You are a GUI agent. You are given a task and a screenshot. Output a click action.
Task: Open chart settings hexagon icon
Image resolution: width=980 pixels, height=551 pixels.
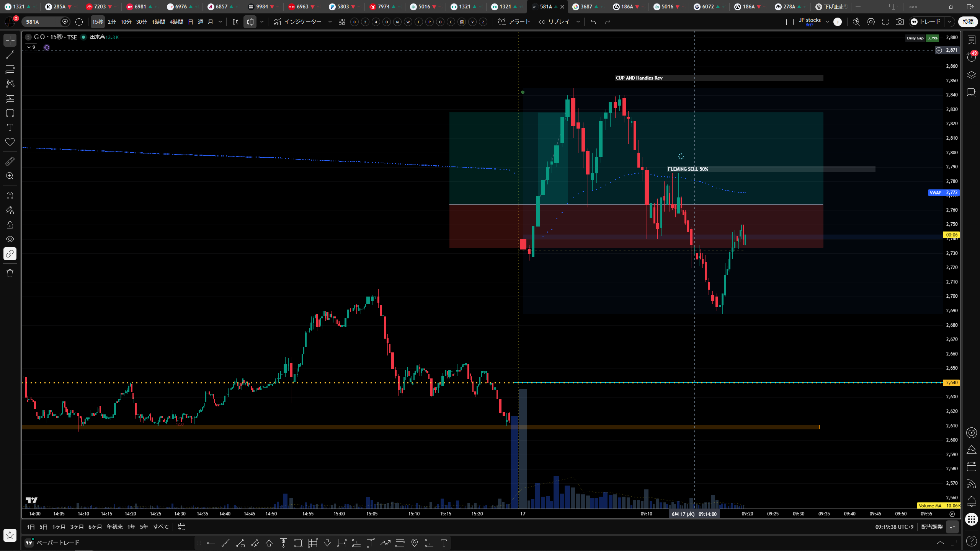pos(871,22)
